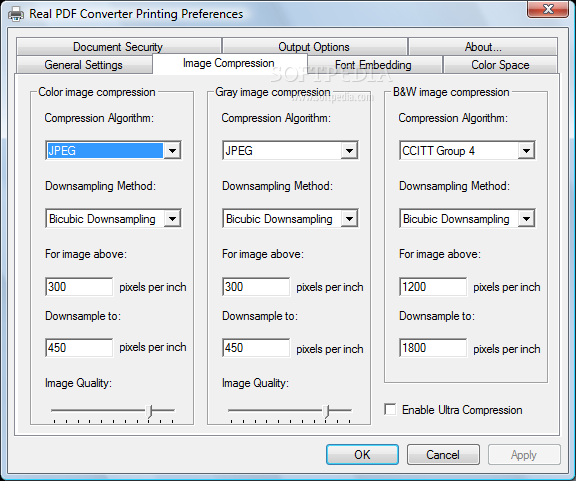The width and height of the screenshot is (576, 481).
Task: Open Gray image Compression Algorithm dropdown arrow
Action: 349,150
